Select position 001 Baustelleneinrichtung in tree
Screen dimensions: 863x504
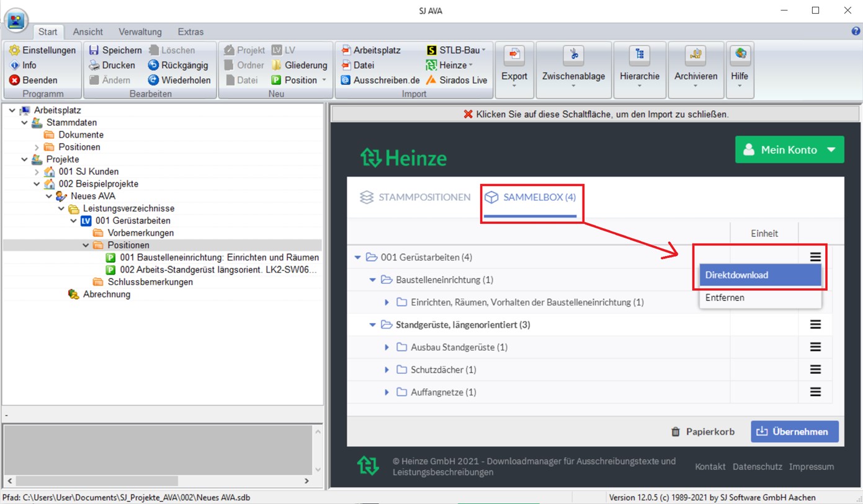coord(220,257)
